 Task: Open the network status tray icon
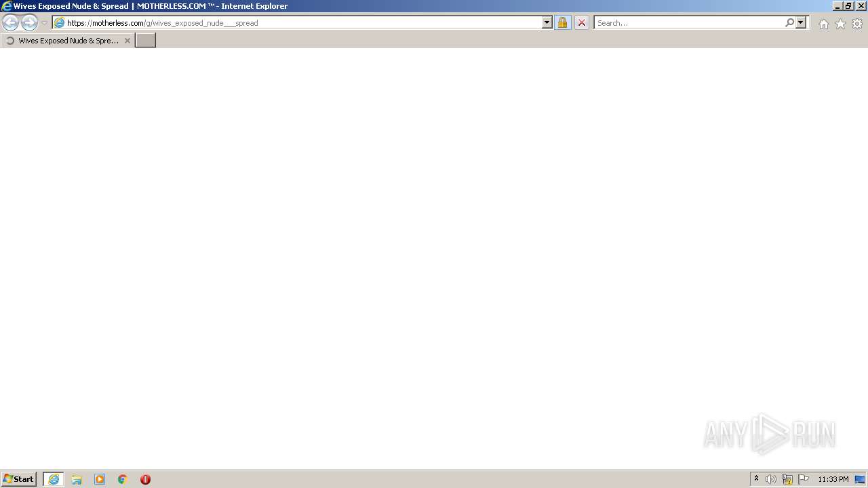[x=787, y=479]
